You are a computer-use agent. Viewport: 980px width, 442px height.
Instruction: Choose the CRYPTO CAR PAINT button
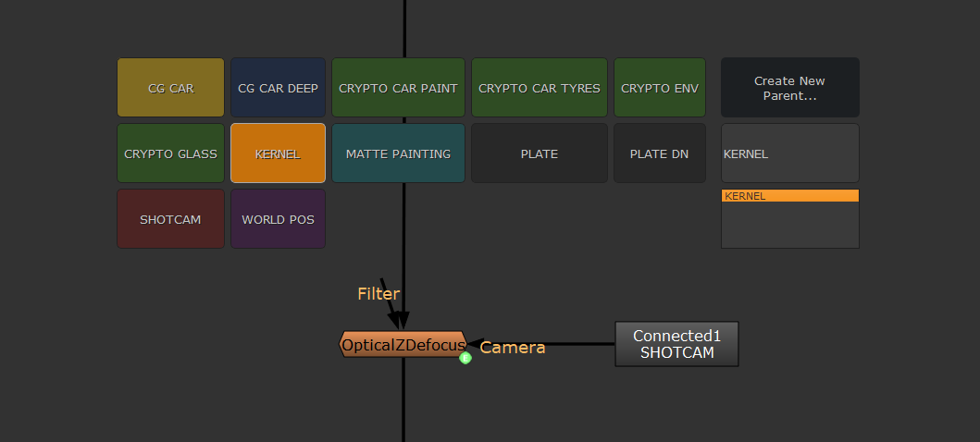click(398, 88)
